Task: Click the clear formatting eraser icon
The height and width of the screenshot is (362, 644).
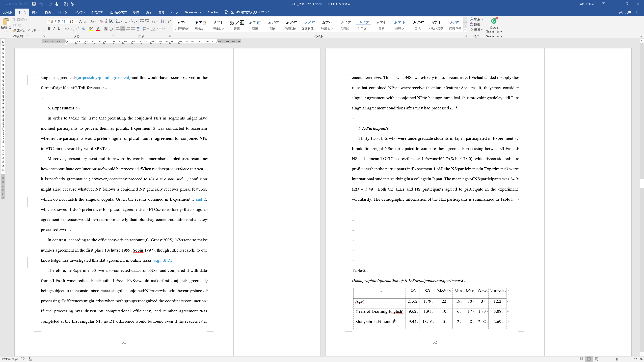Action: (101, 21)
